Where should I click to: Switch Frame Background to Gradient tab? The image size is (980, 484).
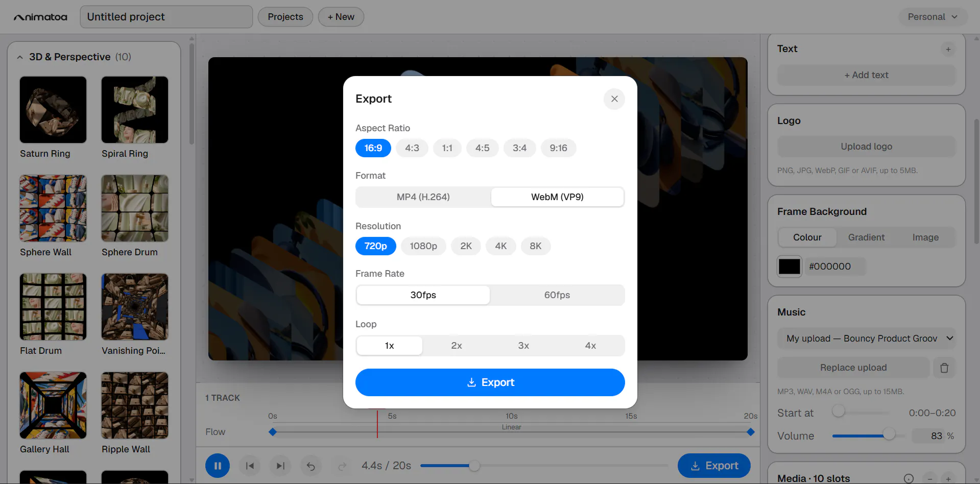pyautogui.click(x=866, y=237)
